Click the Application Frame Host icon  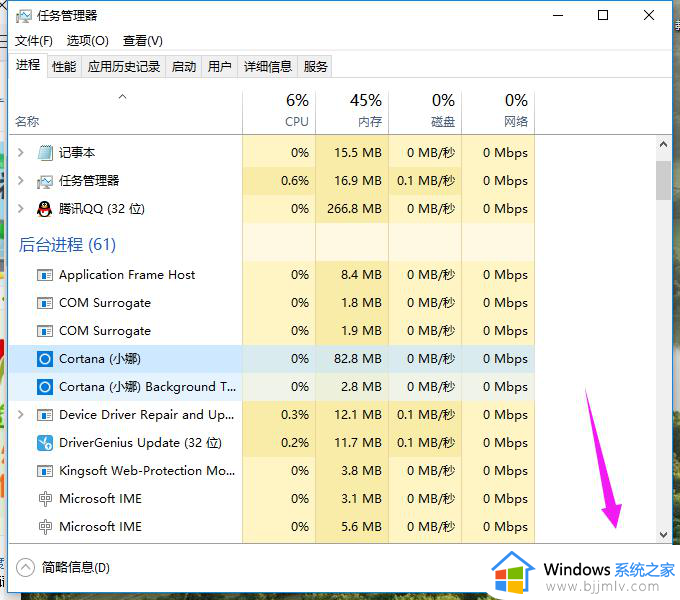(45, 275)
